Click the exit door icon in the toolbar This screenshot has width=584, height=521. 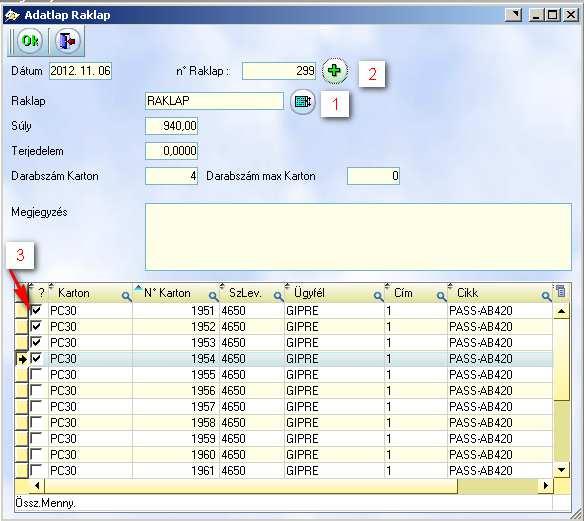[67, 40]
